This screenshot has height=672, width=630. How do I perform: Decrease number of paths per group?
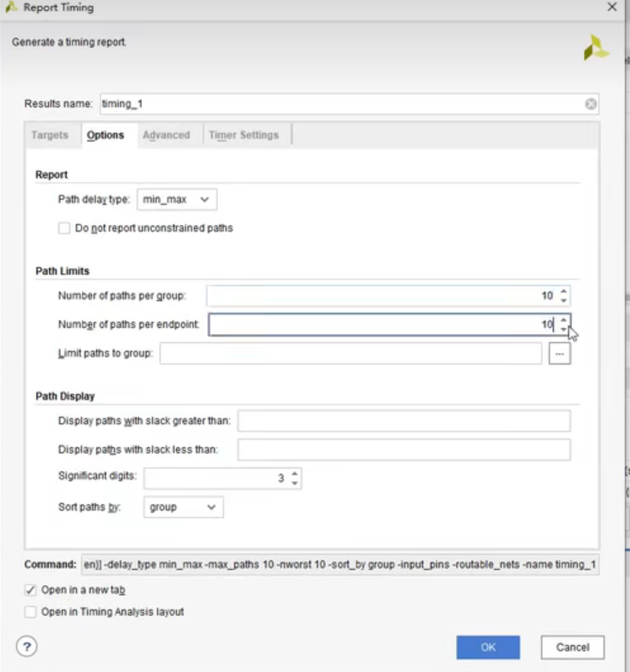(564, 301)
